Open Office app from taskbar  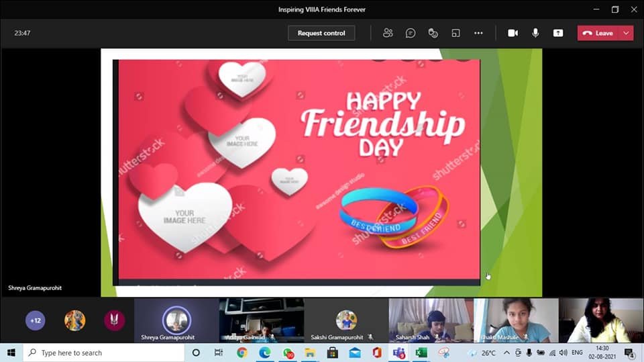tap(377, 353)
